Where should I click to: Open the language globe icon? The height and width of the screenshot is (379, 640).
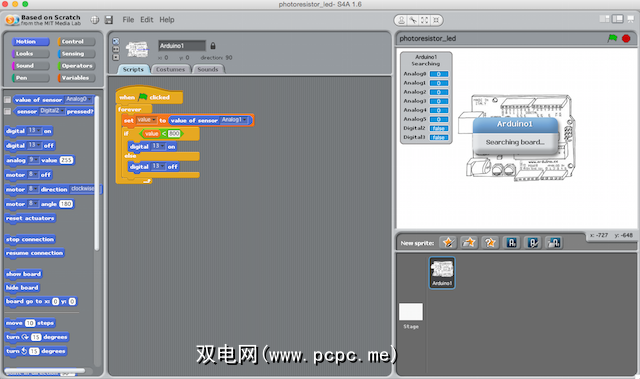pyautogui.click(x=95, y=20)
